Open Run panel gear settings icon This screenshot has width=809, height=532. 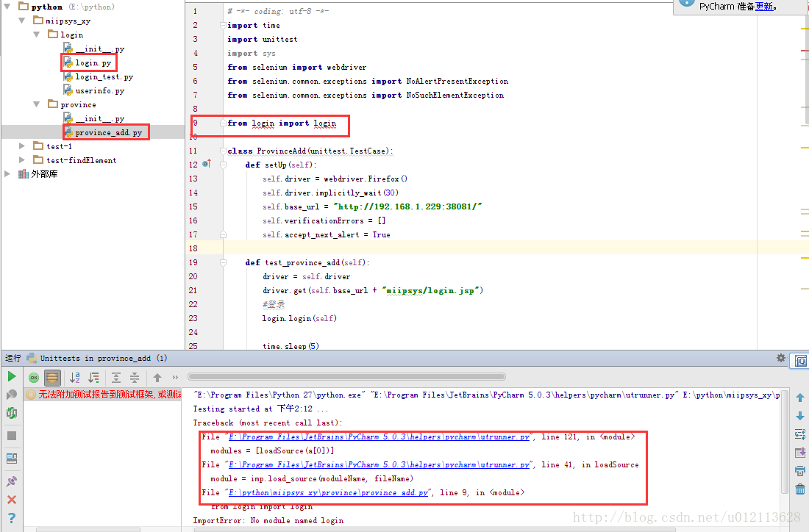tap(781, 358)
